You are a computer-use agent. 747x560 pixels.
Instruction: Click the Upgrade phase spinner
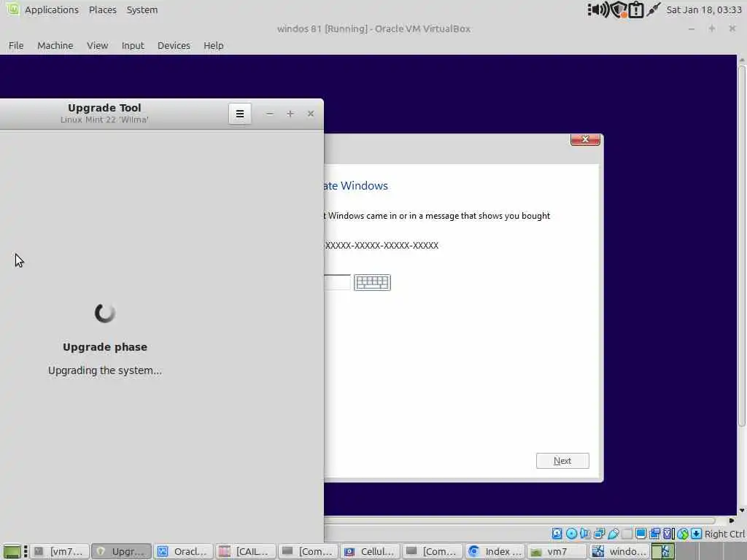coord(105,313)
